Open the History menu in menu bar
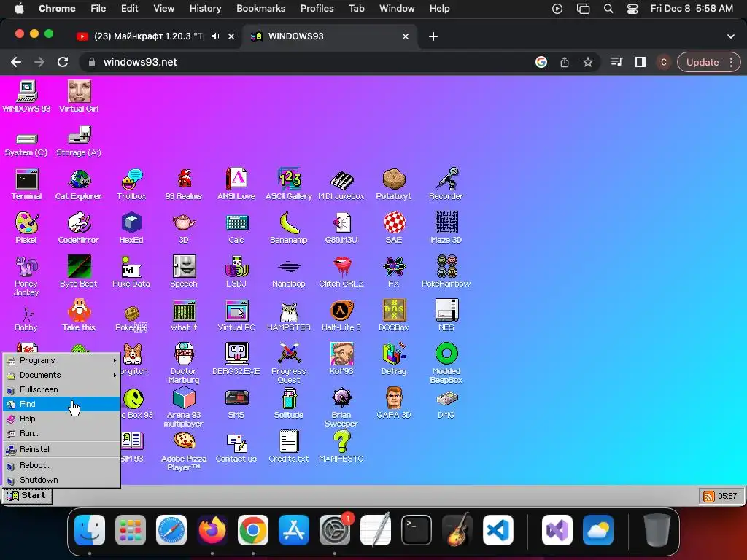Image resolution: width=747 pixels, height=560 pixels. click(x=205, y=8)
